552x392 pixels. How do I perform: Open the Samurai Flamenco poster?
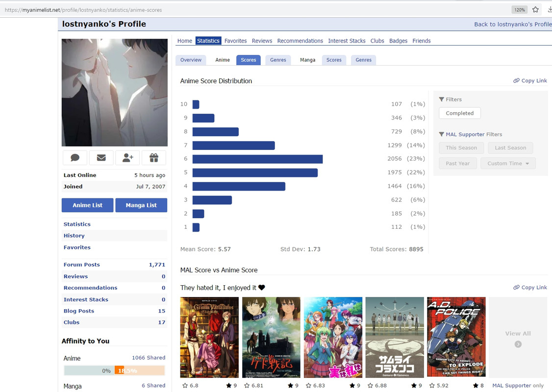(395, 337)
